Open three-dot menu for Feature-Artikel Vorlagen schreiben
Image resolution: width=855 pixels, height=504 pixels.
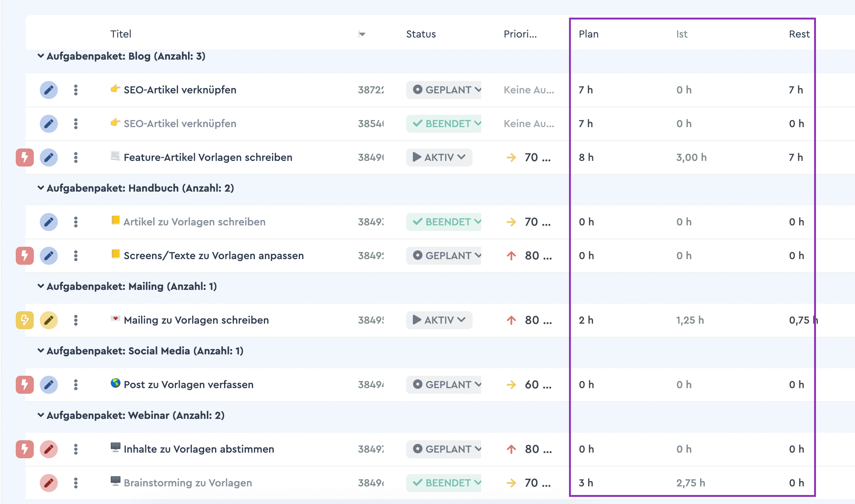[x=76, y=157]
